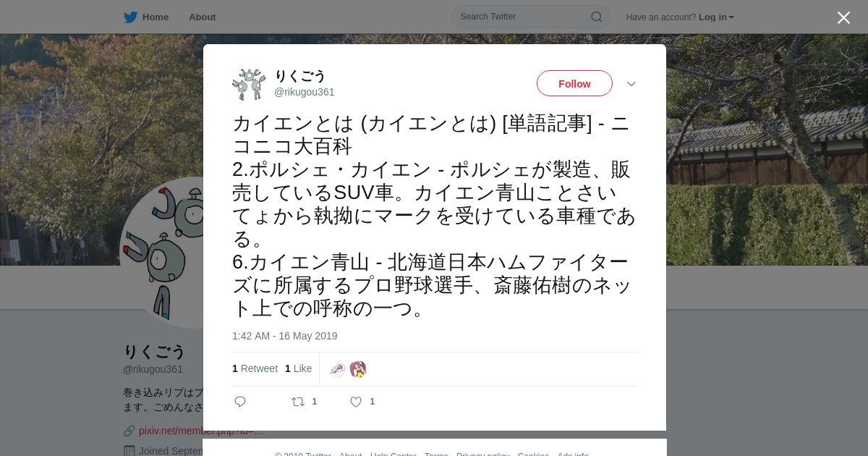
Task: Open the Log in dropdown
Action: pos(716,17)
